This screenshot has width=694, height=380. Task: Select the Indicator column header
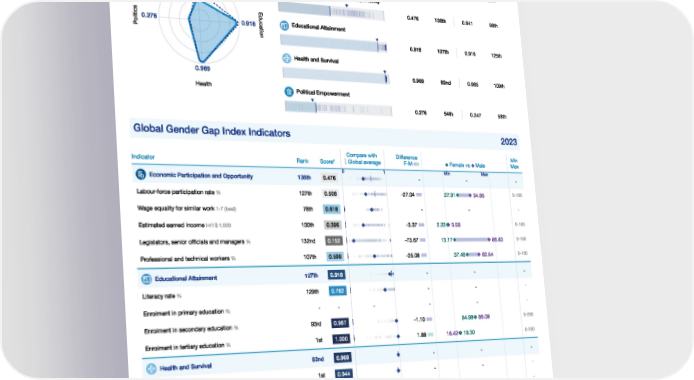(143, 157)
